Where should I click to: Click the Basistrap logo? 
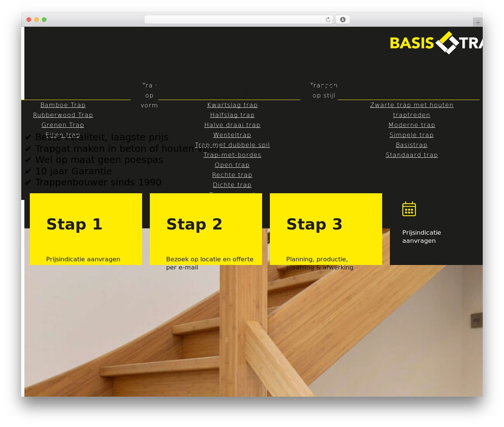[436, 43]
